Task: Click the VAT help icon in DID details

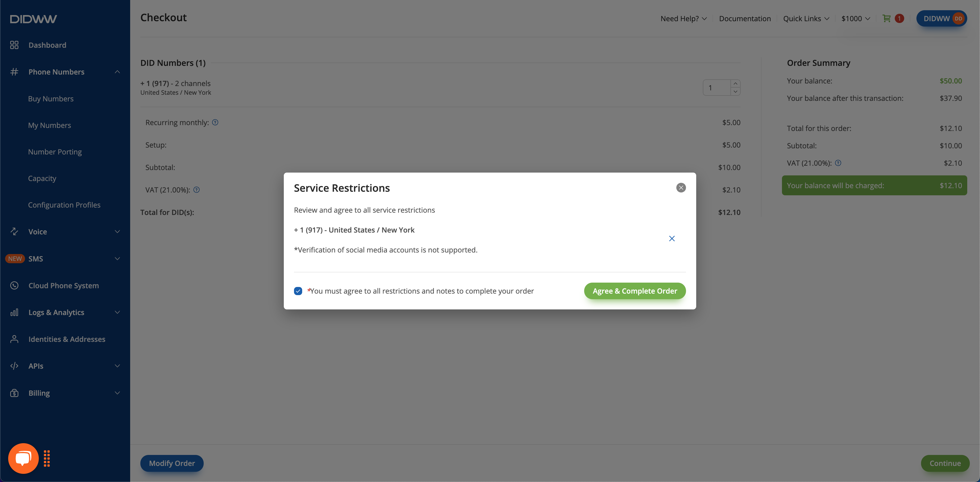Action: pyautogui.click(x=196, y=189)
